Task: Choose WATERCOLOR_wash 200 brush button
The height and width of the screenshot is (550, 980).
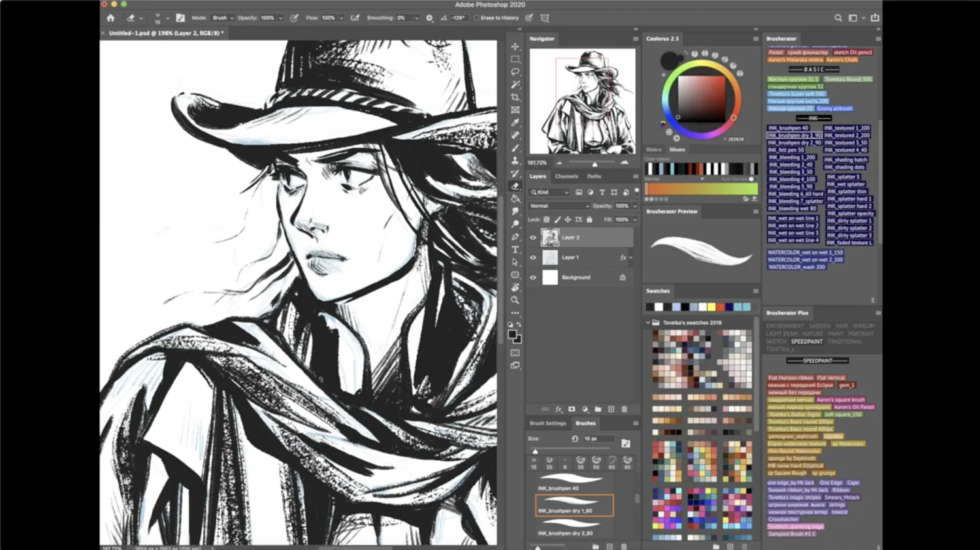Action: coord(796,267)
